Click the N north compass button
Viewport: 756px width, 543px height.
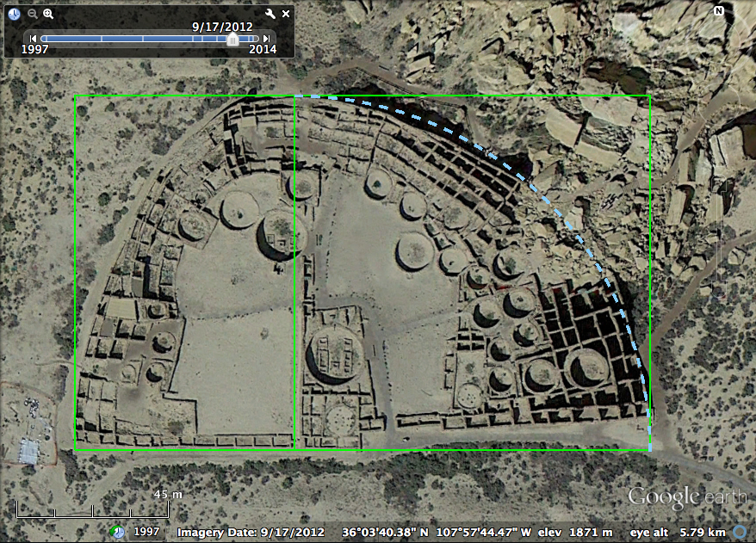tap(718, 11)
